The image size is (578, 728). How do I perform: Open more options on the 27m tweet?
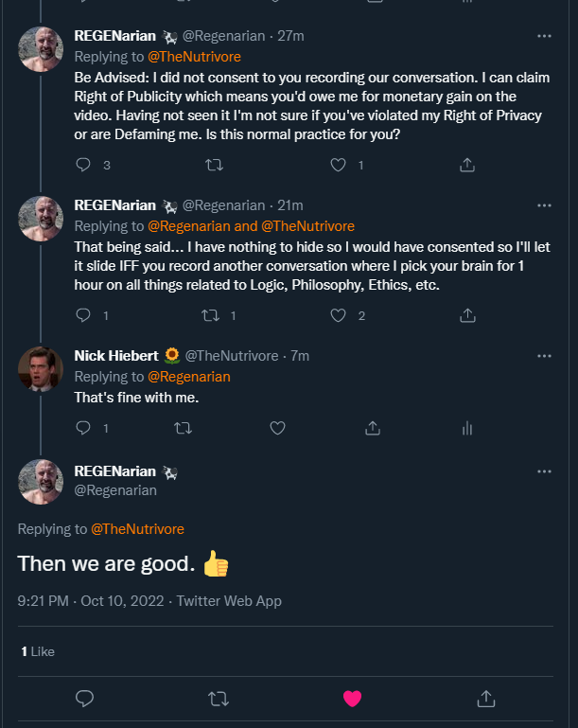click(x=544, y=36)
